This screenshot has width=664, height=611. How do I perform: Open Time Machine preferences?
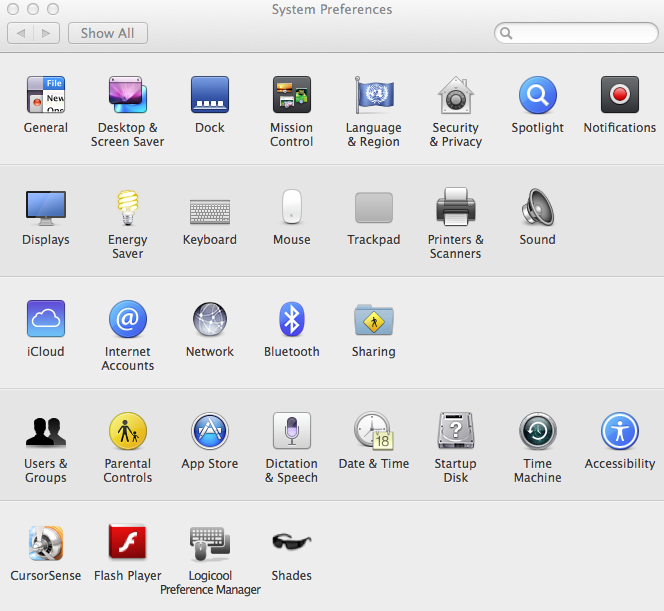coord(538,432)
